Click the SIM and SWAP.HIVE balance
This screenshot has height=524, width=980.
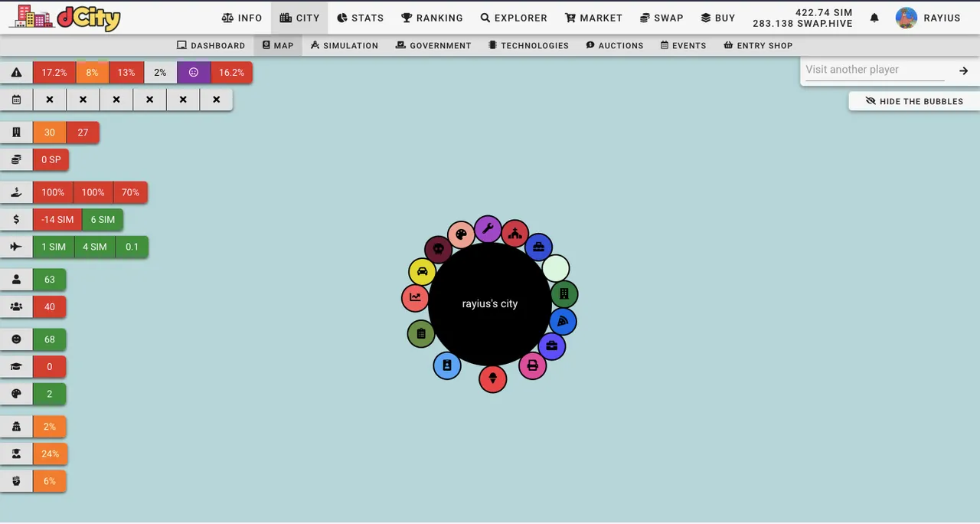coord(802,18)
